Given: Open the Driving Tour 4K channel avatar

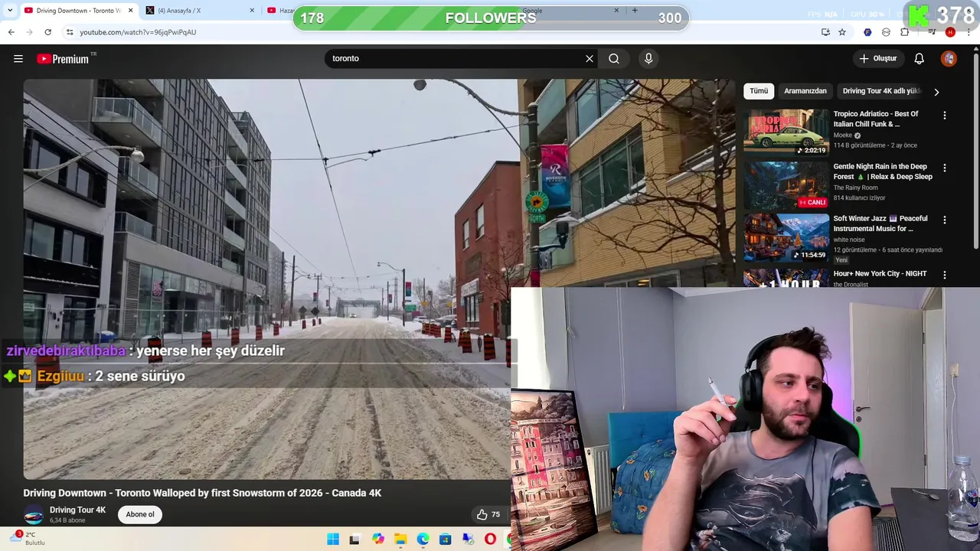Looking at the screenshot, I should (x=34, y=515).
